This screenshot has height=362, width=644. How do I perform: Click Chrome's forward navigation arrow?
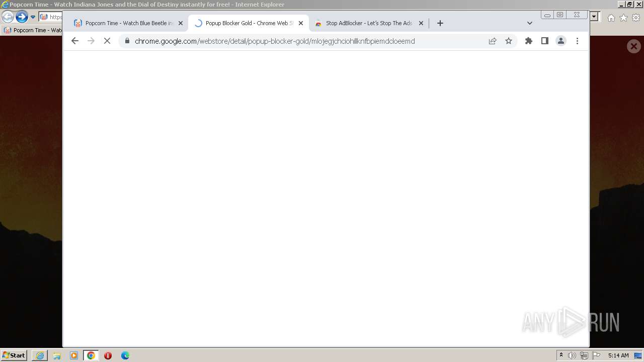tap(91, 41)
